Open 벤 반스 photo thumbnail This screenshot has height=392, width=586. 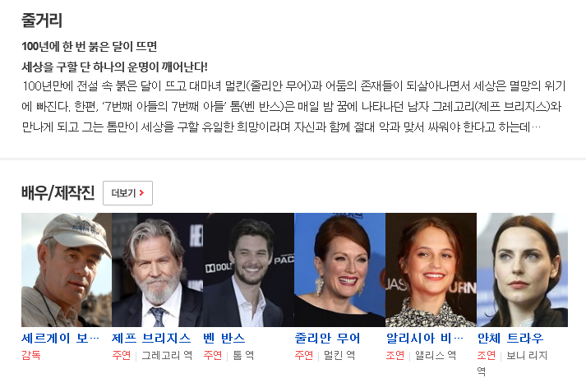pos(248,270)
